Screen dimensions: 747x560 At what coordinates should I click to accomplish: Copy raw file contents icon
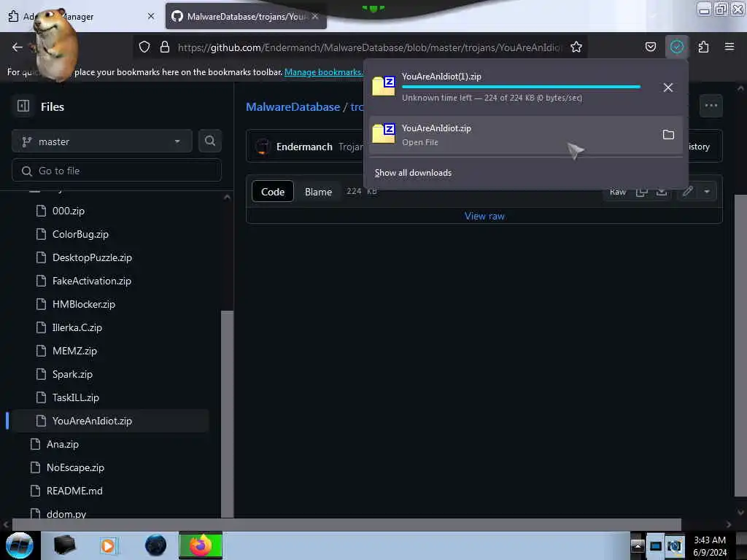pyautogui.click(x=641, y=192)
